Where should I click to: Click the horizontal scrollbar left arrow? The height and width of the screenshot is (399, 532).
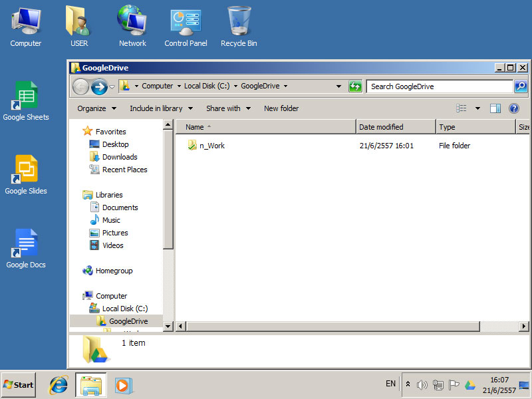click(180, 327)
